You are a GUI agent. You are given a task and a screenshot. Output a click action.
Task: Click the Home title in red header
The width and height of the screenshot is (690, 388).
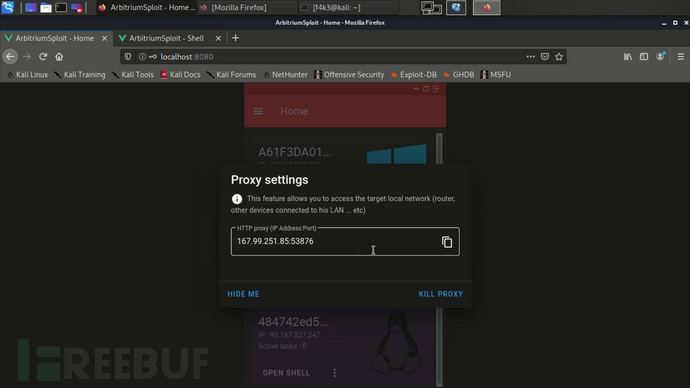pyautogui.click(x=294, y=111)
